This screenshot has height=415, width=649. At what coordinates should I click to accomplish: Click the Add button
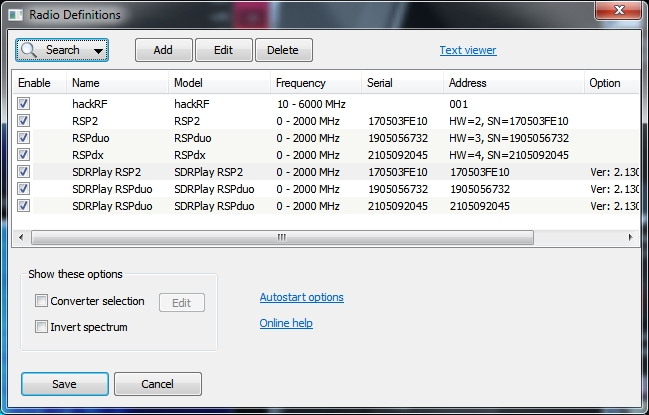tap(163, 50)
